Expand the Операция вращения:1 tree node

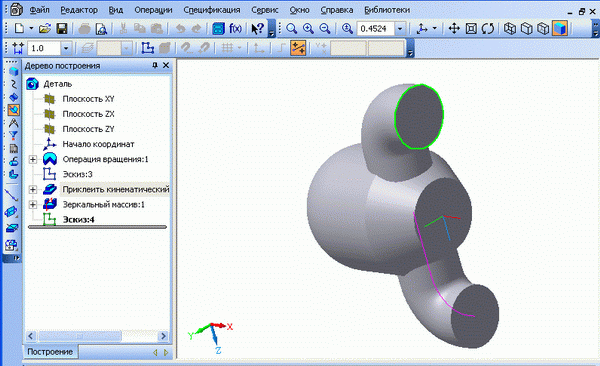pos(33,159)
